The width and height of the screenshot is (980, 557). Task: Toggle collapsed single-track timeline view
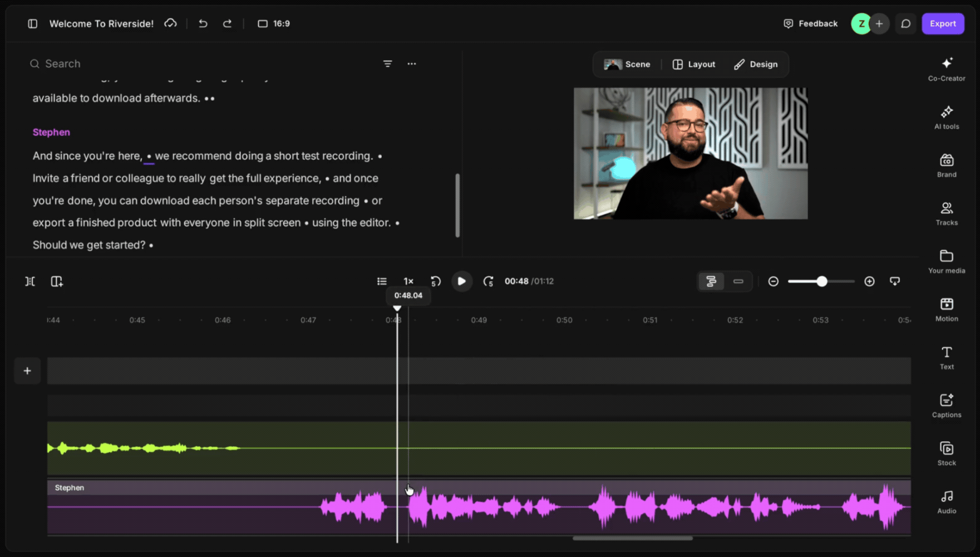pos(738,281)
